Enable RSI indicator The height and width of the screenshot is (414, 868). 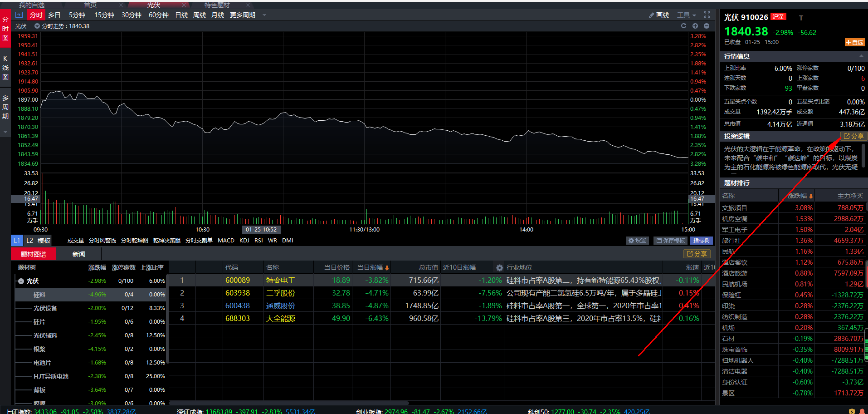pyautogui.click(x=258, y=241)
